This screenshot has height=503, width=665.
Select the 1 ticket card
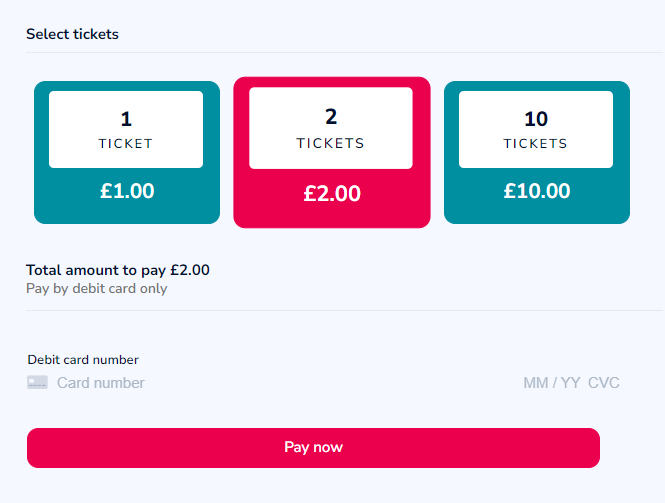127,152
